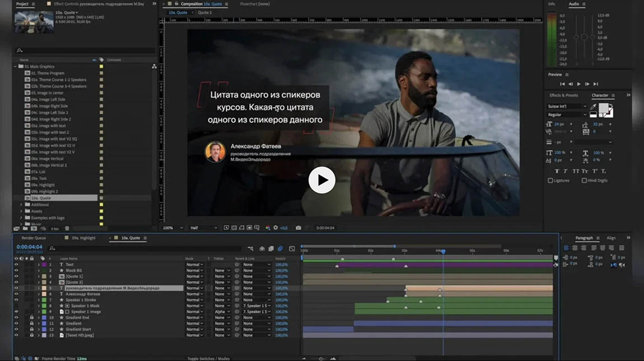Screen dimensions: 644x361
Task: Click Toggle Switches / Modes button
Action: pyautogui.click(x=208, y=358)
